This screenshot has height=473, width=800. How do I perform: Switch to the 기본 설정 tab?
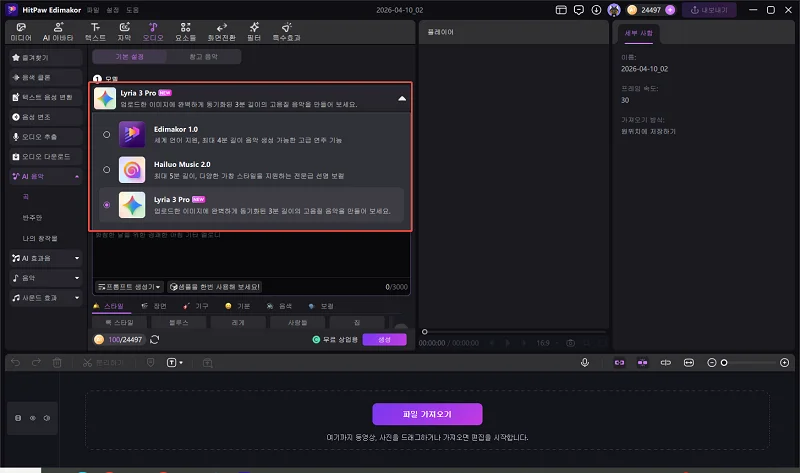(130, 57)
